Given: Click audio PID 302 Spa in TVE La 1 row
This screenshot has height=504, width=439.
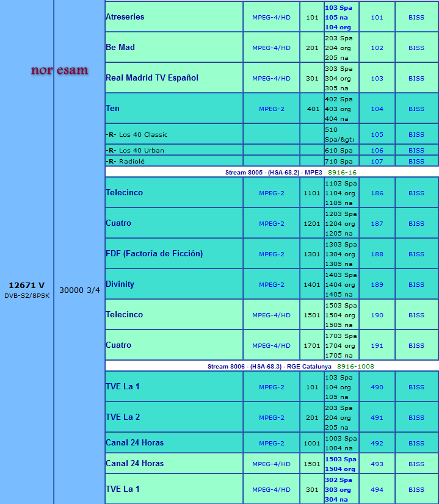Looking at the screenshot, I should (338, 480).
